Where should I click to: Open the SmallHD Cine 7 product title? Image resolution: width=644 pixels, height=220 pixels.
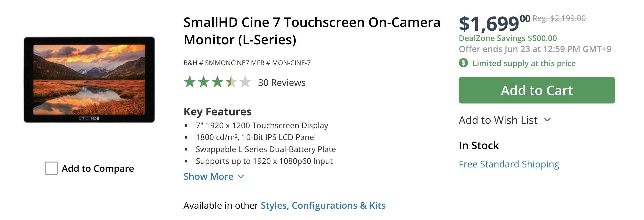tap(312, 31)
